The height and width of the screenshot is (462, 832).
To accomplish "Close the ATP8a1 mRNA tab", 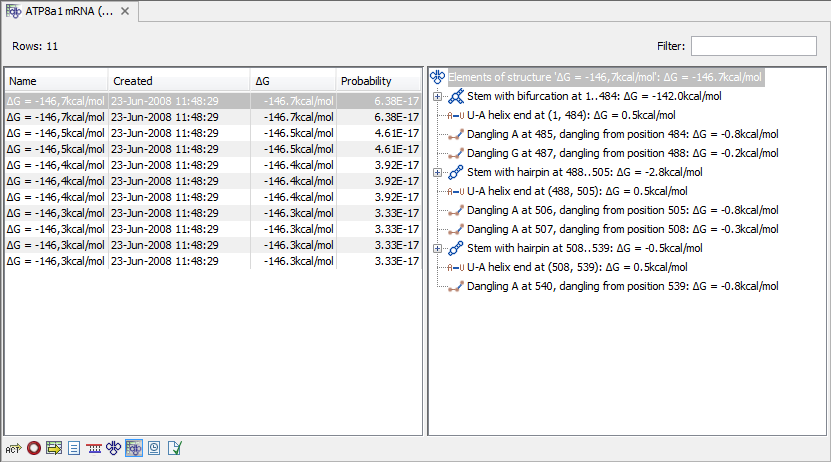I will pos(124,11).
